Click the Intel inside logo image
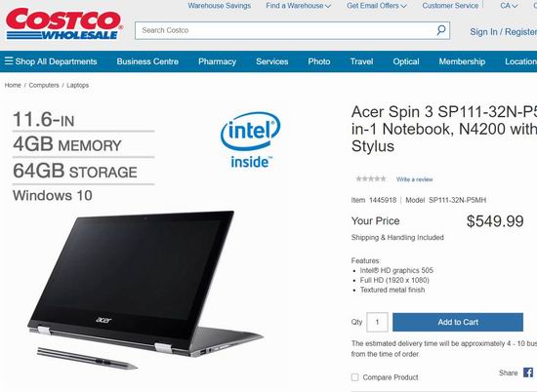The image size is (537, 392). (x=251, y=140)
